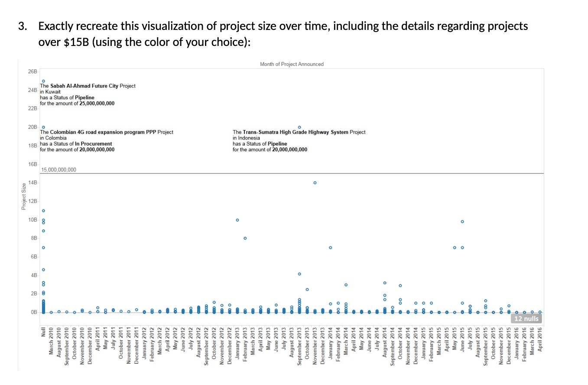Click the 'January 2013' x-axis label
The width and height of the screenshot is (588, 385).
tap(237, 343)
